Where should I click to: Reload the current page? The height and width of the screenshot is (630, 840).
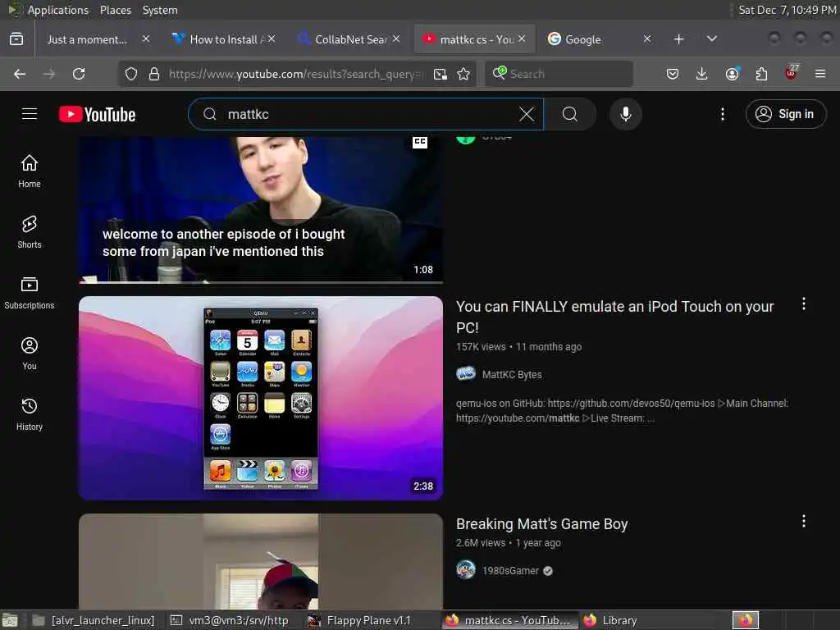tap(79, 74)
